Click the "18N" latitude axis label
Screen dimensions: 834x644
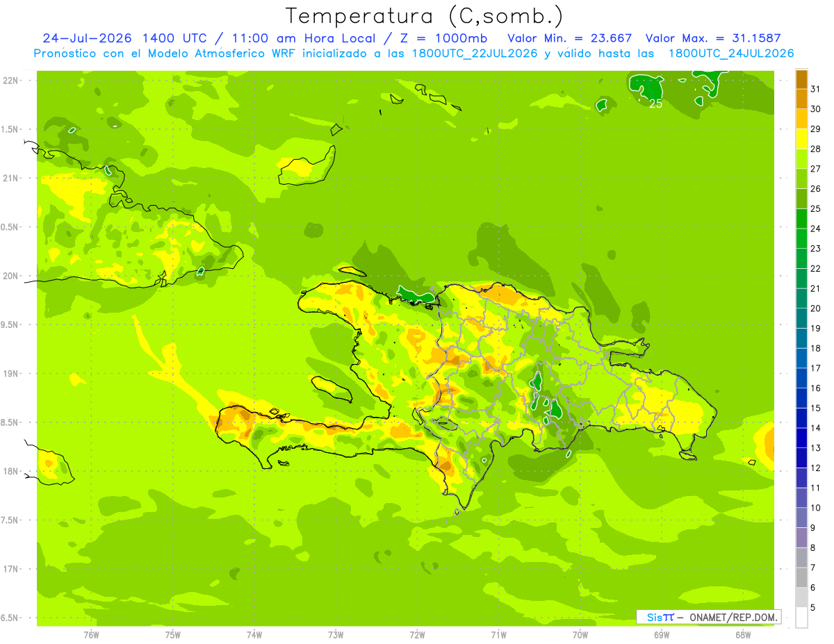[10, 471]
